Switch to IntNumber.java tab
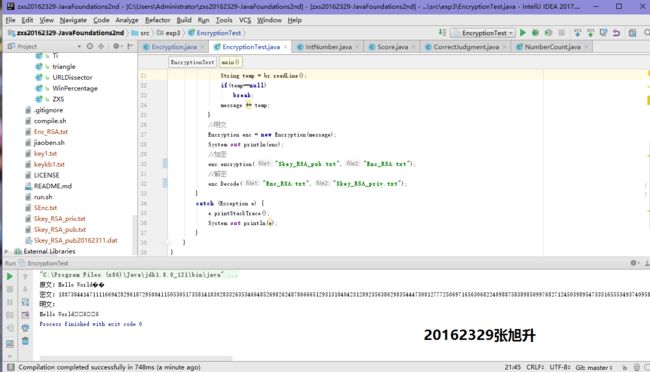Viewport: 650px width, 372px height. [x=328, y=47]
